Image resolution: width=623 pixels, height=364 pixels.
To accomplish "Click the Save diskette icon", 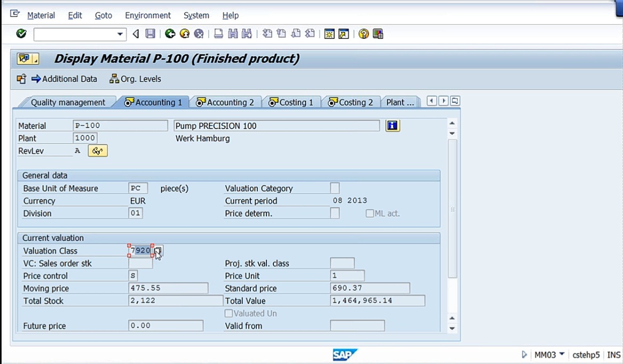I will [150, 34].
